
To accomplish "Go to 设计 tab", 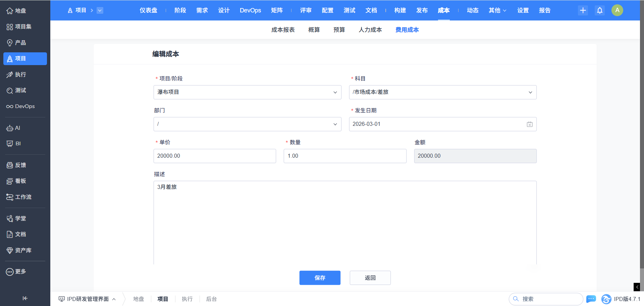I will tap(224, 10).
